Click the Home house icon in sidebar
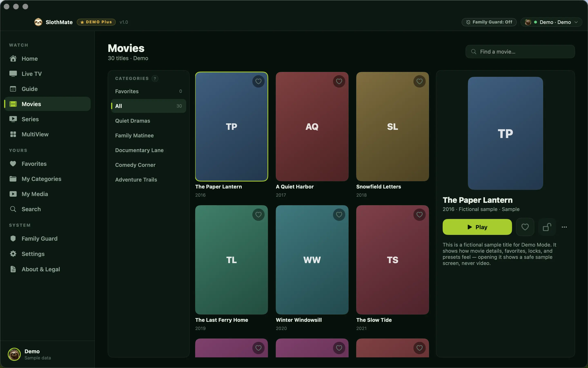The image size is (588, 368). (13, 59)
